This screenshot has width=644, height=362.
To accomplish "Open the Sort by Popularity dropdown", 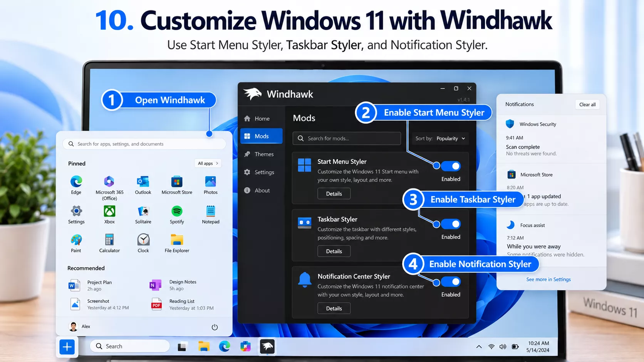I will [x=441, y=138].
